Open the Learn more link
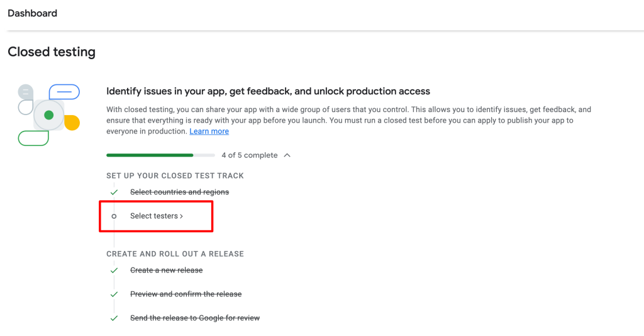644x336 pixels. pyautogui.click(x=209, y=132)
